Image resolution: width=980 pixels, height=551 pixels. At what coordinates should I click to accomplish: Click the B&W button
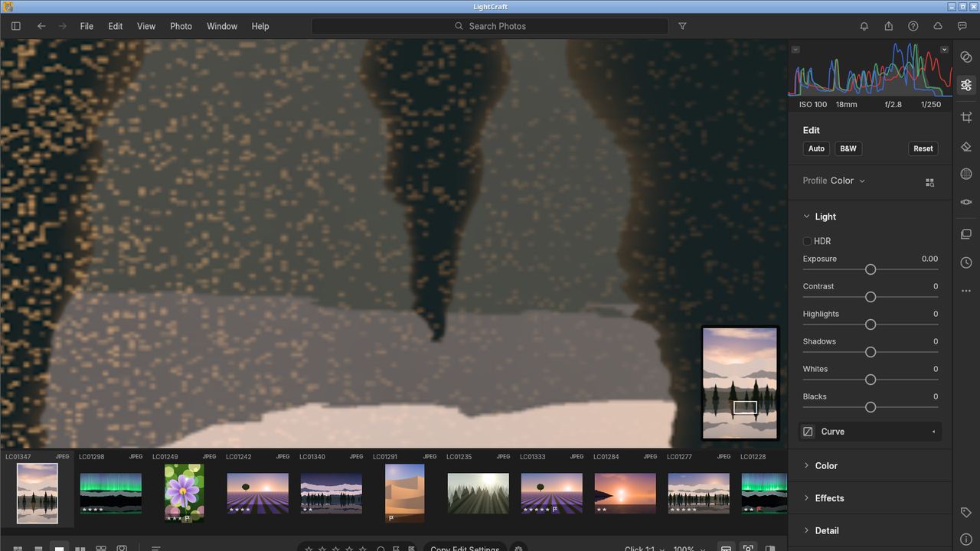[848, 148]
